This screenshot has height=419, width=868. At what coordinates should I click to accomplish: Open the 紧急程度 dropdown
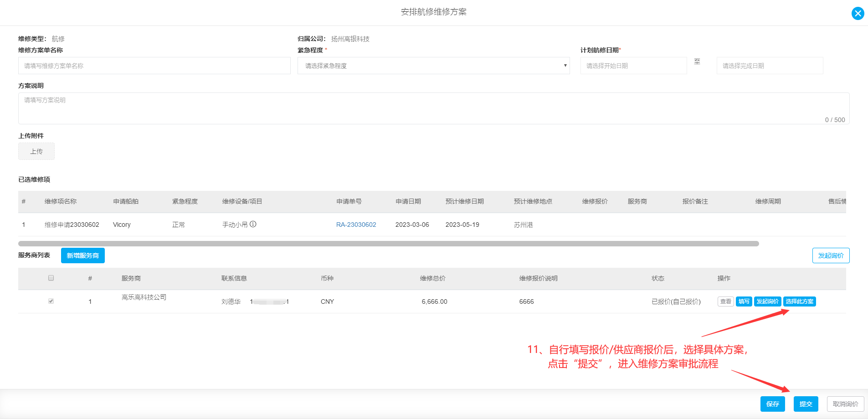point(433,66)
